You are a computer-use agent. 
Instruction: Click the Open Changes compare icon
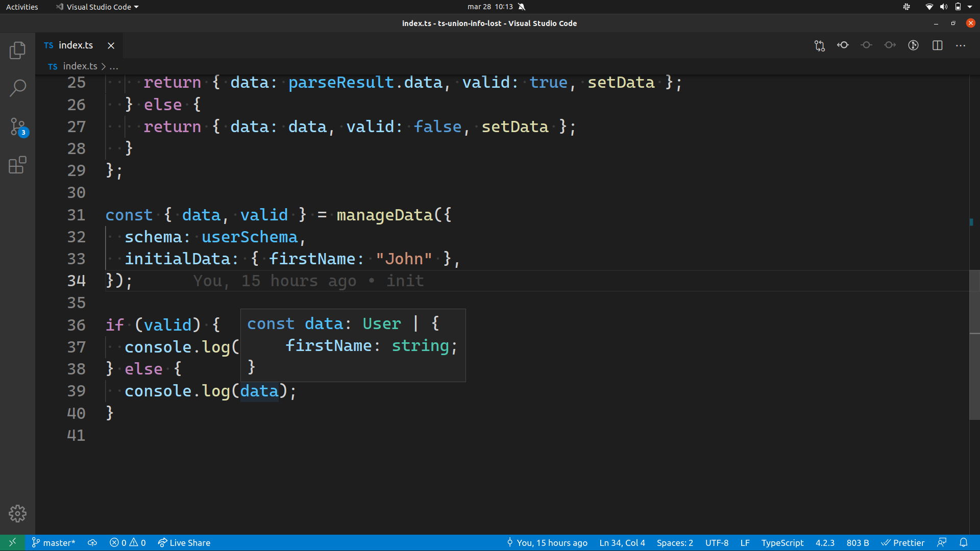[x=819, y=45]
